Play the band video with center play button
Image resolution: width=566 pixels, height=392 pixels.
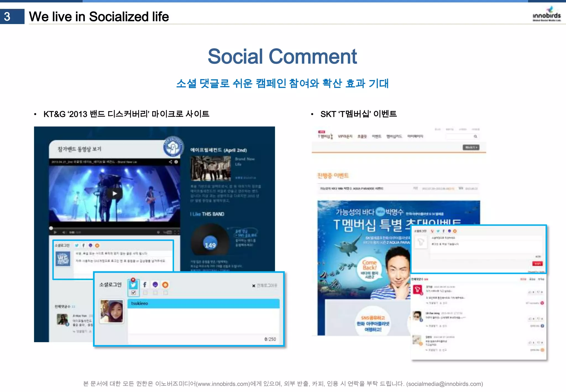(114, 194)
